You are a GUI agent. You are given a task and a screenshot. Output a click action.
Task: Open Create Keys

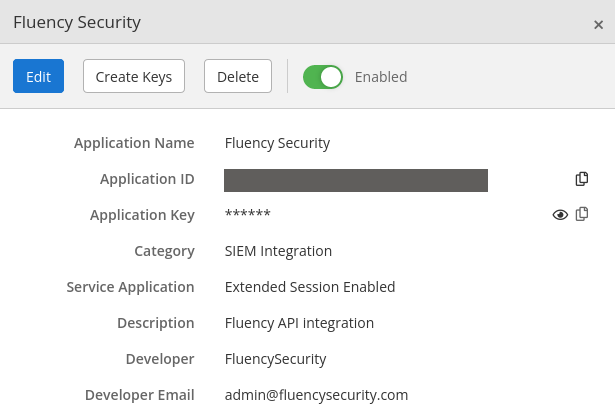[134, 76]
